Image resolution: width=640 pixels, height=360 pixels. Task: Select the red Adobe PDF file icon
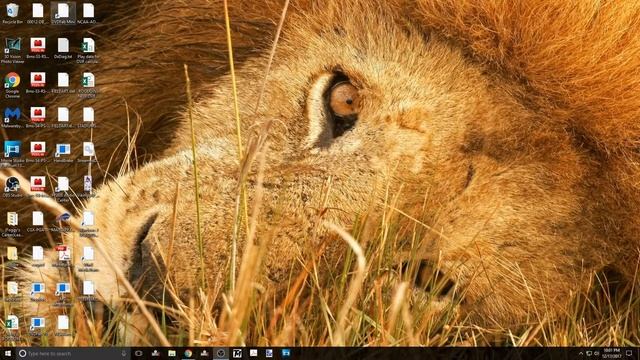[x=63, y=256]
